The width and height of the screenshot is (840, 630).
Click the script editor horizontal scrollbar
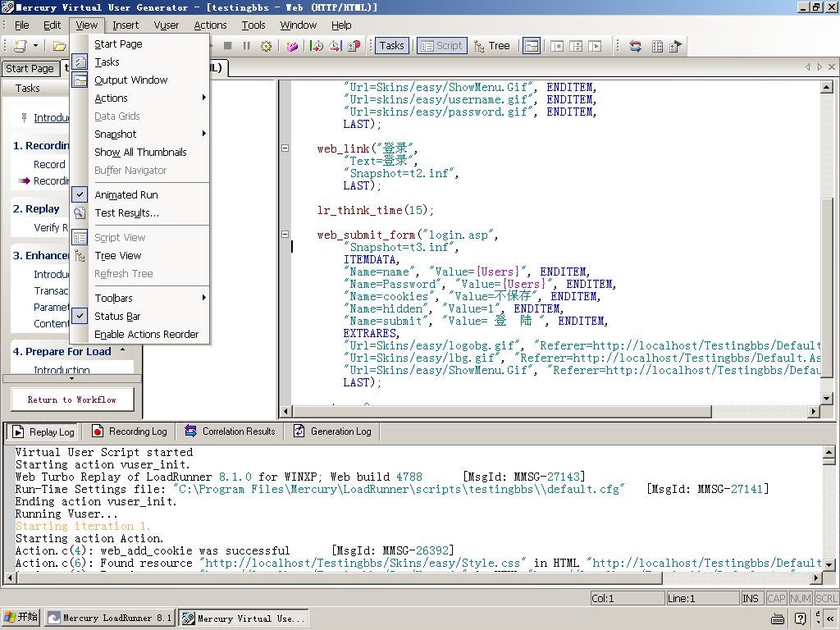(x=502, y=412)
